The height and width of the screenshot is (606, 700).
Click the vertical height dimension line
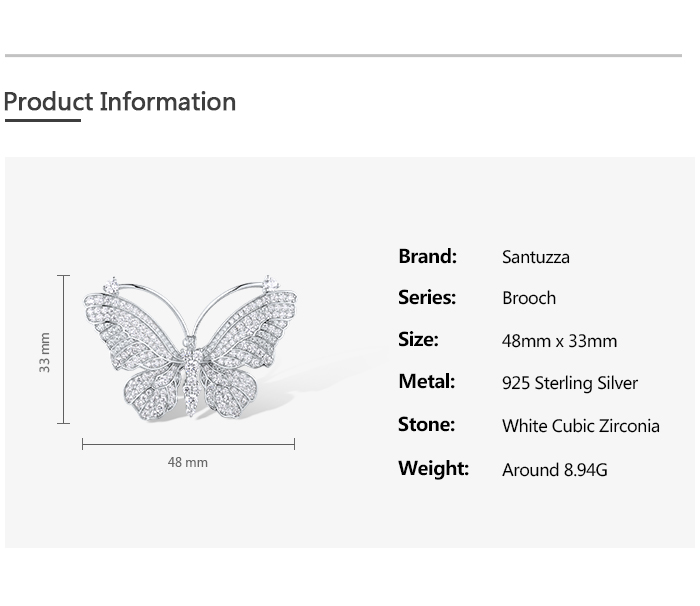pyautogui.click(x=64, y=349)
